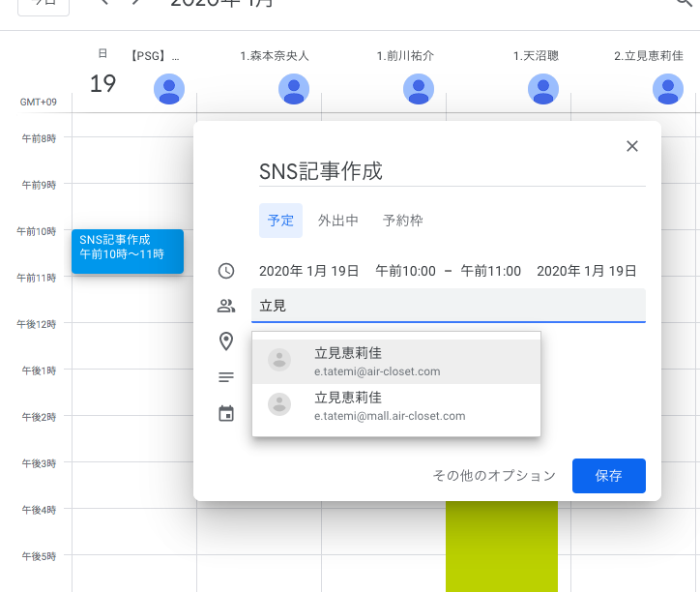Open その他のオプション more options
This screenshot has width=700, height=592.
pyautogui.click(x=494, y=476)
